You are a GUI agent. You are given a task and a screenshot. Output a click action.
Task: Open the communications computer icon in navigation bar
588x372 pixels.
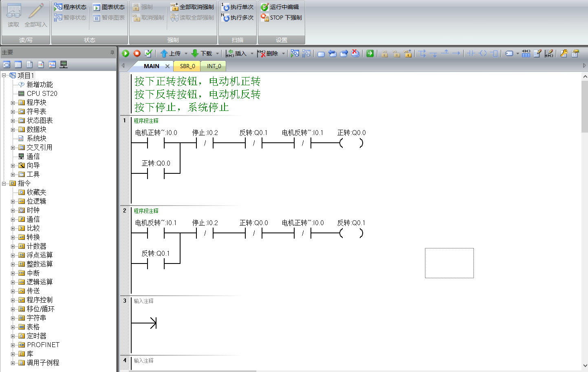tap(64, 64)
